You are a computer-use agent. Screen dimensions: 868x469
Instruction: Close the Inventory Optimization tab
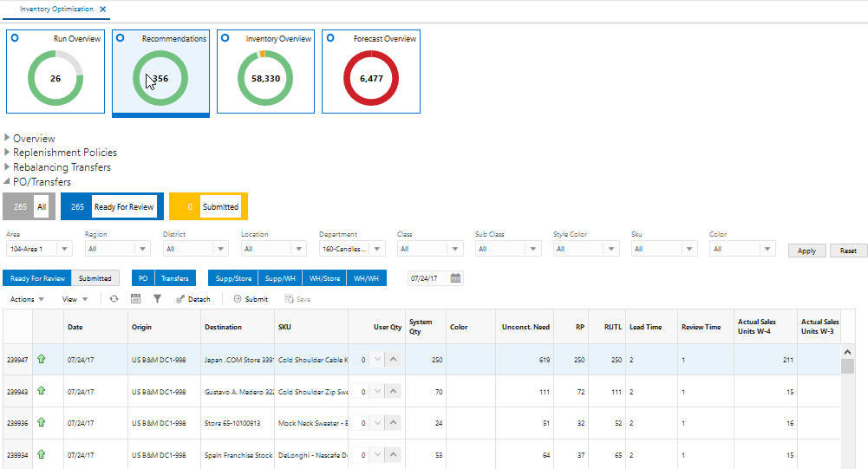click(x=103, y=10)
